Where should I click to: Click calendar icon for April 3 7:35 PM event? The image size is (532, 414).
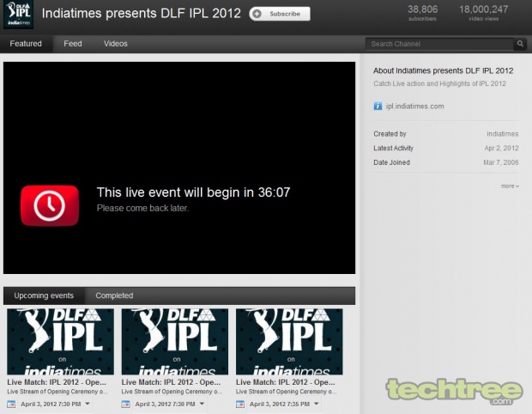(x=240, y=405)
